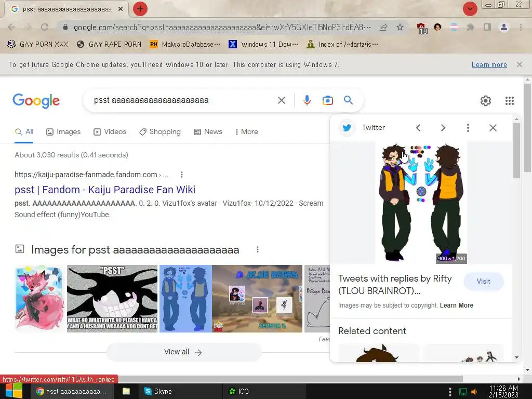Select the All results tab
Image resolution: width=532 pixels, height=399 pixels.
(24, 131)
